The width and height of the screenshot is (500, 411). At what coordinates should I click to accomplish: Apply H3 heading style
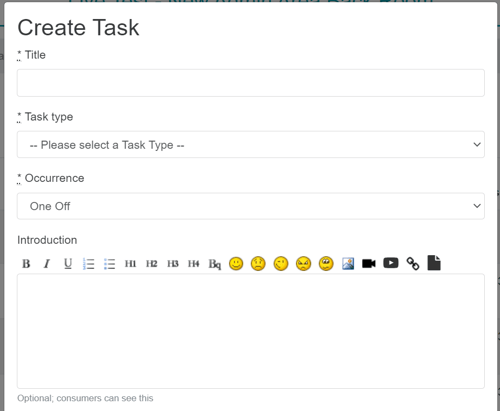click(173, 264)
